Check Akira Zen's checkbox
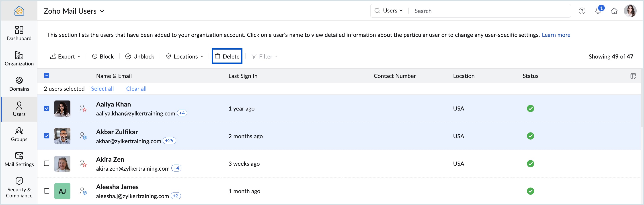 (47, 163)
